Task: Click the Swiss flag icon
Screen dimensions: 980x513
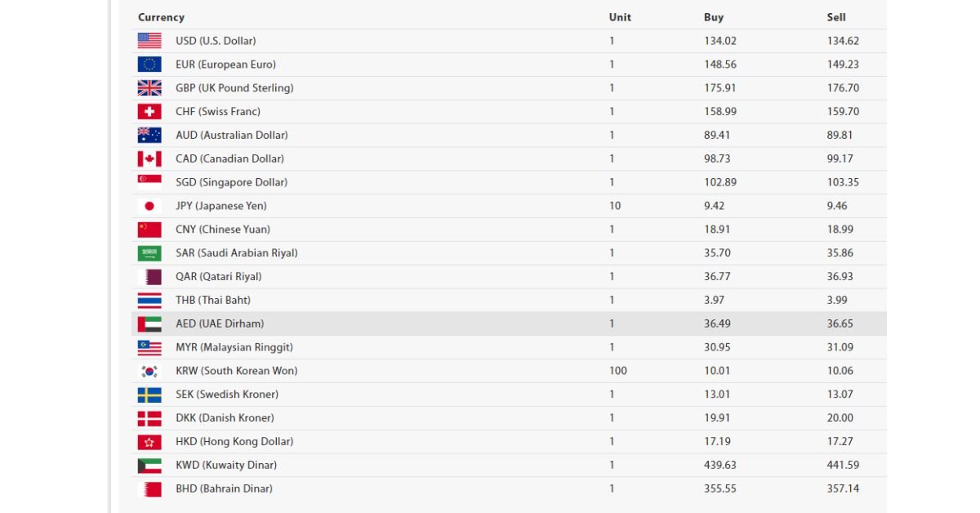Action: click(x=149, y=112)
